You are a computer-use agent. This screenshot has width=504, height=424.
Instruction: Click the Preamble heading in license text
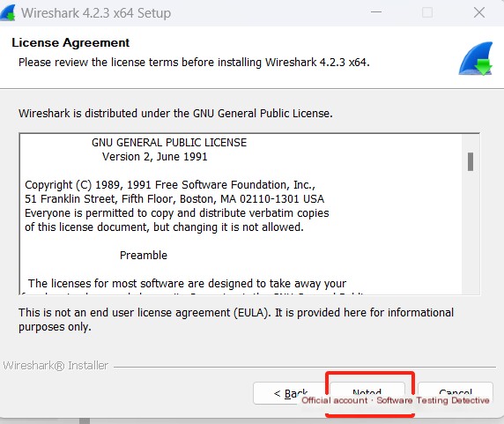coord(144,256)
